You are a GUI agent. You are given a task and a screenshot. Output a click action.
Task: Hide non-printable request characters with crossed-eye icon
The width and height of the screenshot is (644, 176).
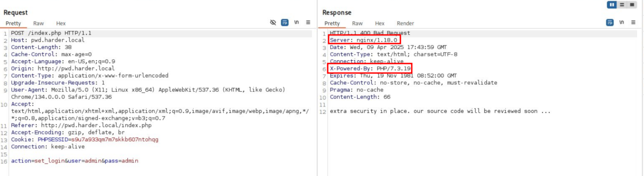pos(273,22)
